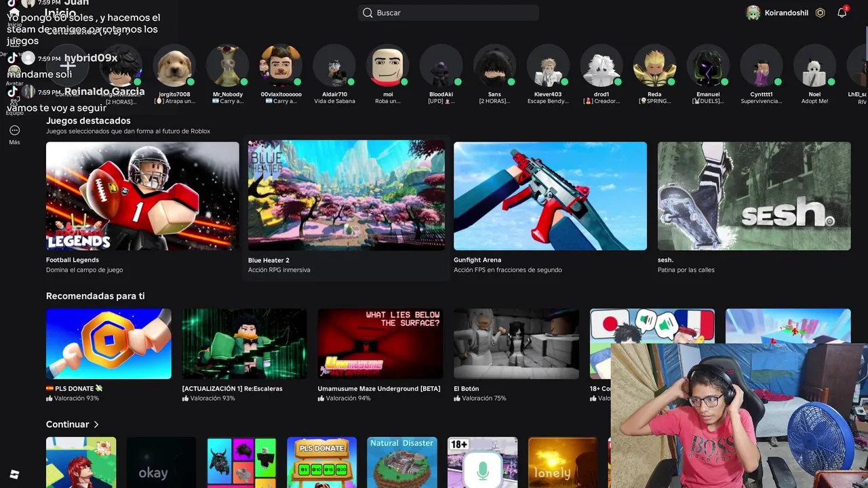Open the PLS DONATE tile in Continuar
868x488 pixels.
click(321, 462)
